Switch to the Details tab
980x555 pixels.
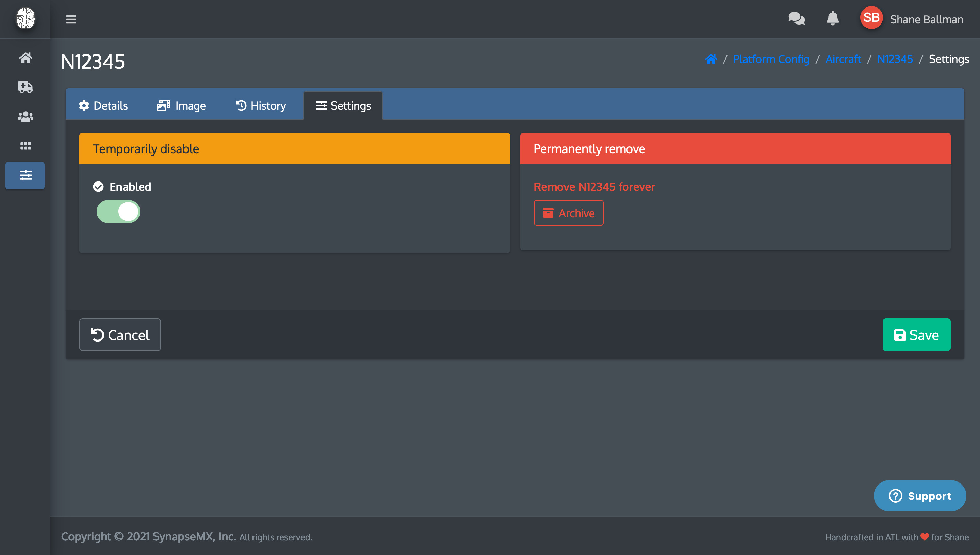(x=103, y=106)
